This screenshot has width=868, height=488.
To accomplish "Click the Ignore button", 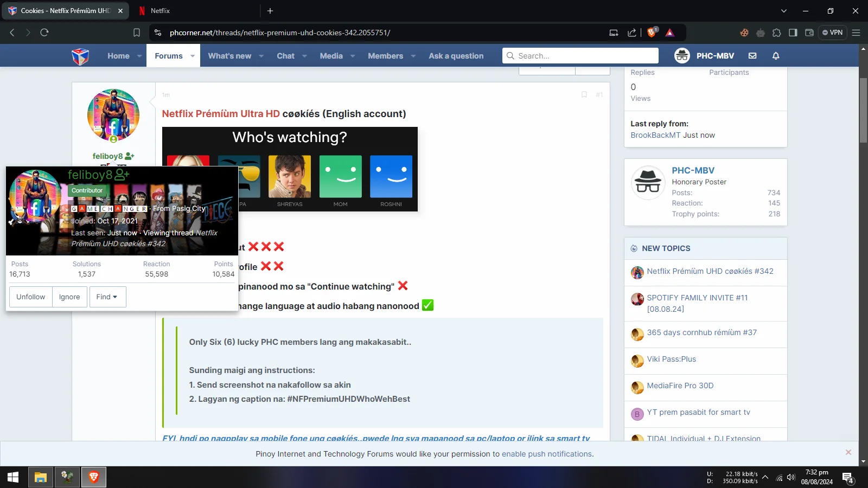I will tap(69, 297).
